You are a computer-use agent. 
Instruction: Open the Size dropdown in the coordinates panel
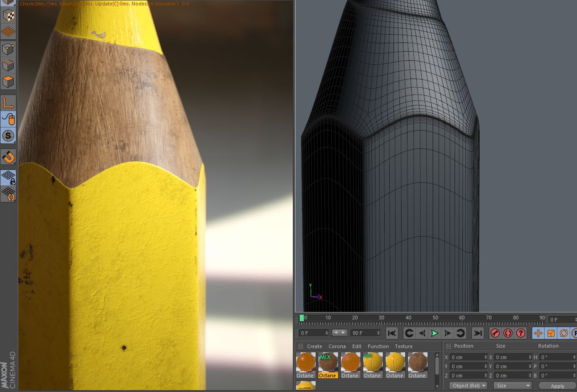tap(513, 385)
